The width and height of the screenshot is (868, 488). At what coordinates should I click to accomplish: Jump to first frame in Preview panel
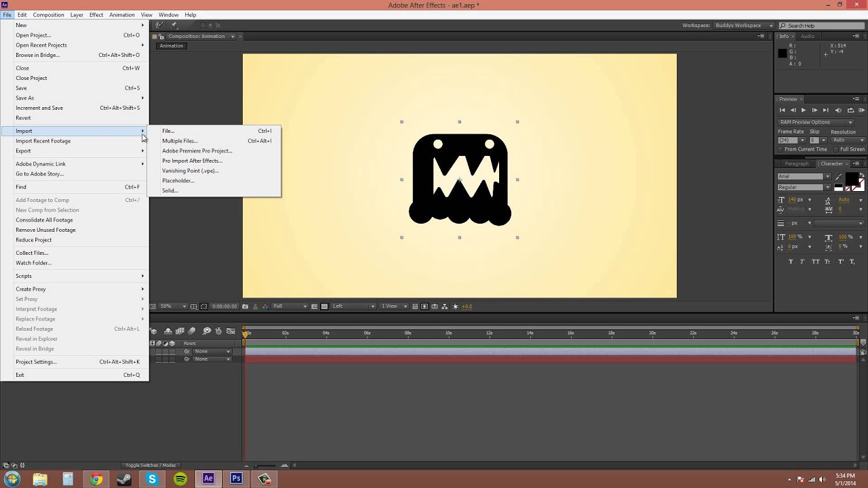(x=782, y=110)
